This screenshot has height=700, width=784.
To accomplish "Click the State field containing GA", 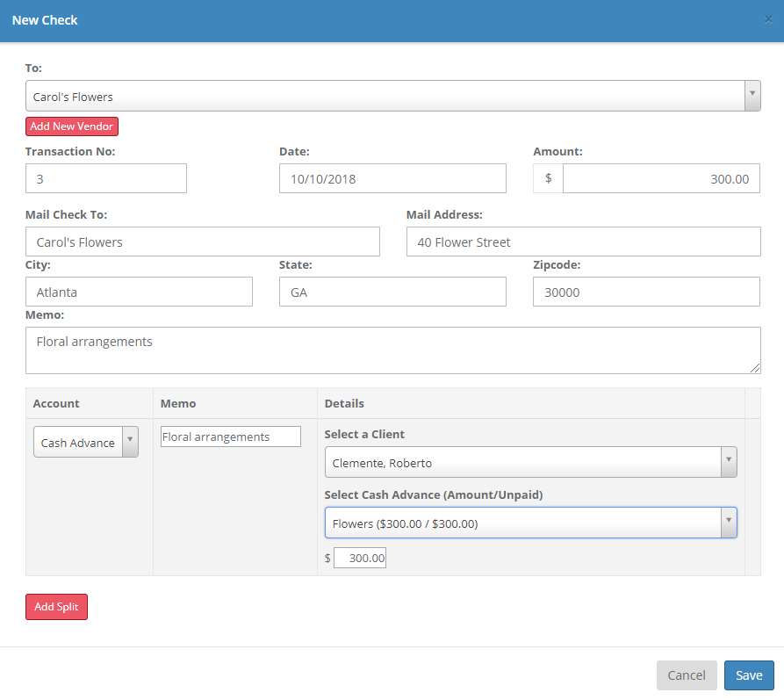I will click(x=392, y=292).
